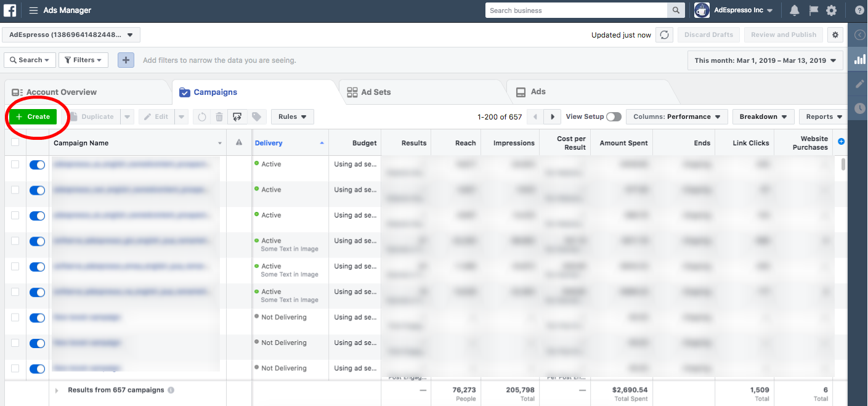Check the select-all campaigns header checkbox
Screen dimensions: 868x406
click(15, 142)
